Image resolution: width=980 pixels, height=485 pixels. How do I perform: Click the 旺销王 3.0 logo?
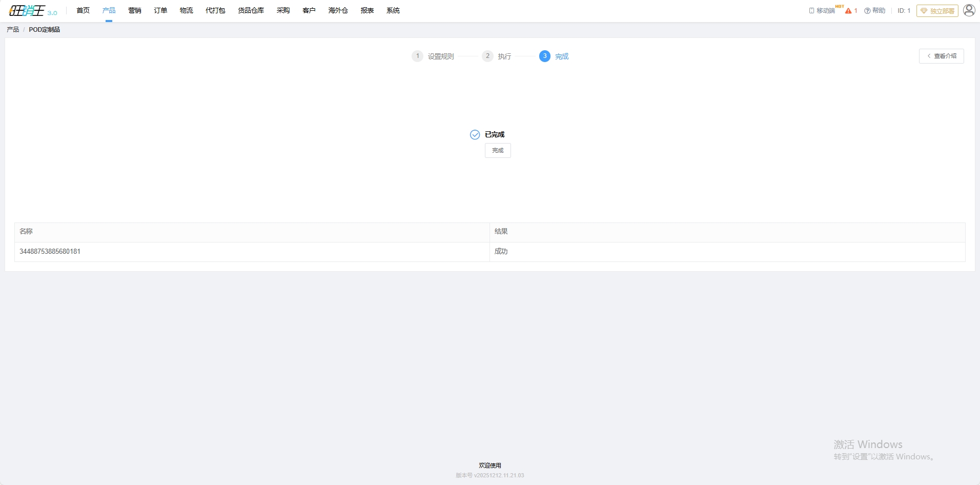(33, 11)
